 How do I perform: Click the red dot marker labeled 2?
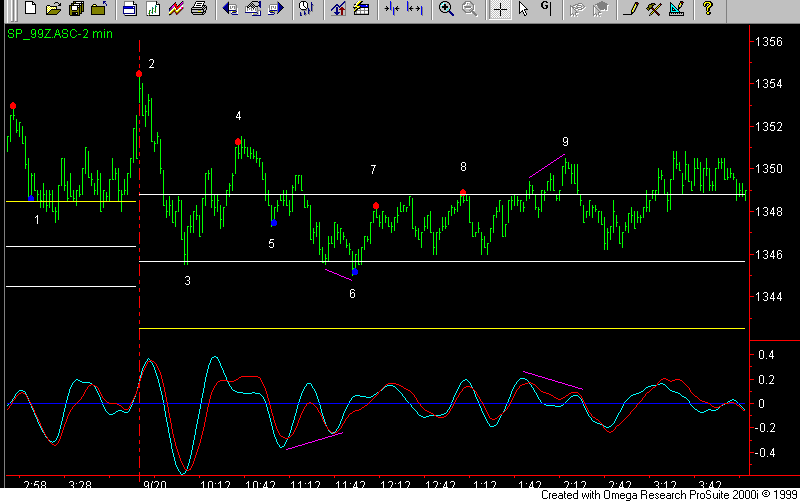tap(139, 74)
